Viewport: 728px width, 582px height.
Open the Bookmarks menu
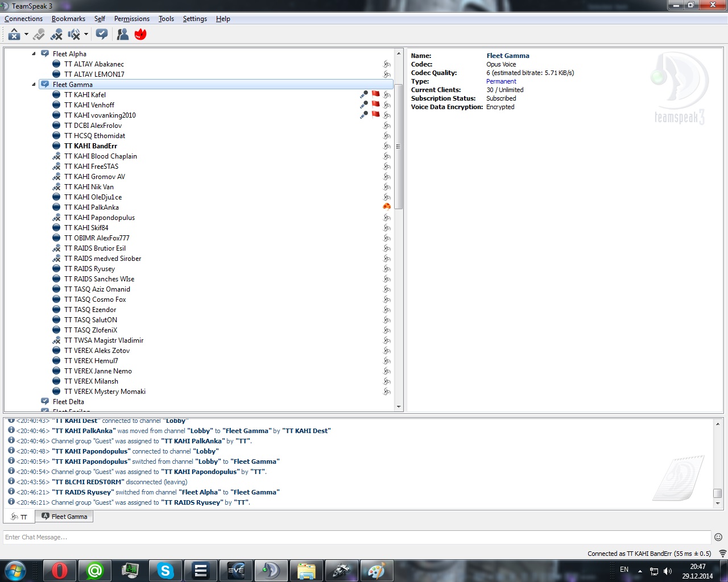[x=68, y=19]
